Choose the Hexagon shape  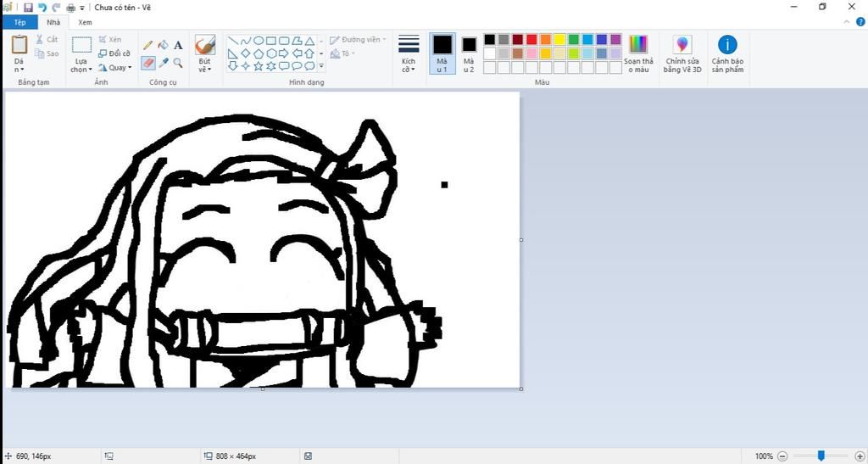tap(271, 53)
